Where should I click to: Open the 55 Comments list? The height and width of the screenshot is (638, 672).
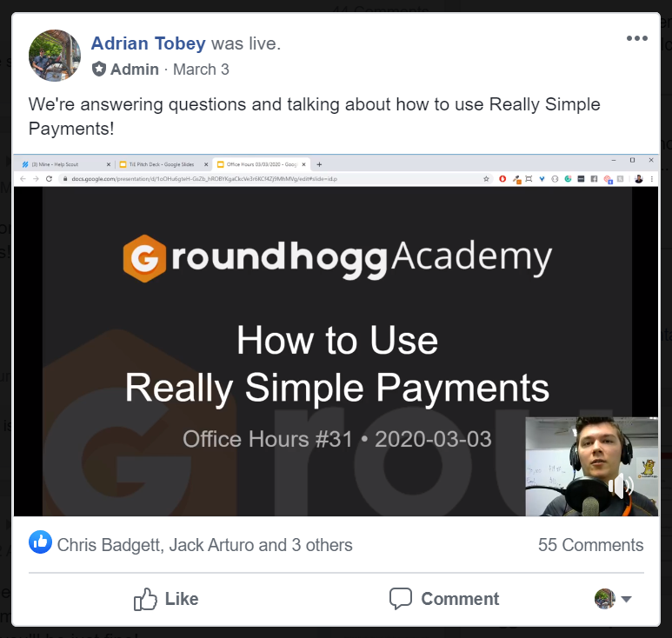tap(590, 545)
